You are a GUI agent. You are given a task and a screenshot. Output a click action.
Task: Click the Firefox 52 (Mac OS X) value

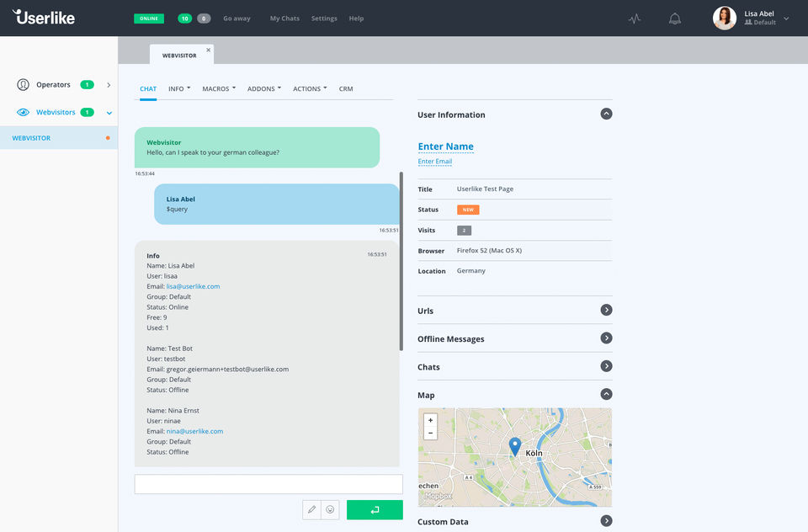tap(489, 251)
